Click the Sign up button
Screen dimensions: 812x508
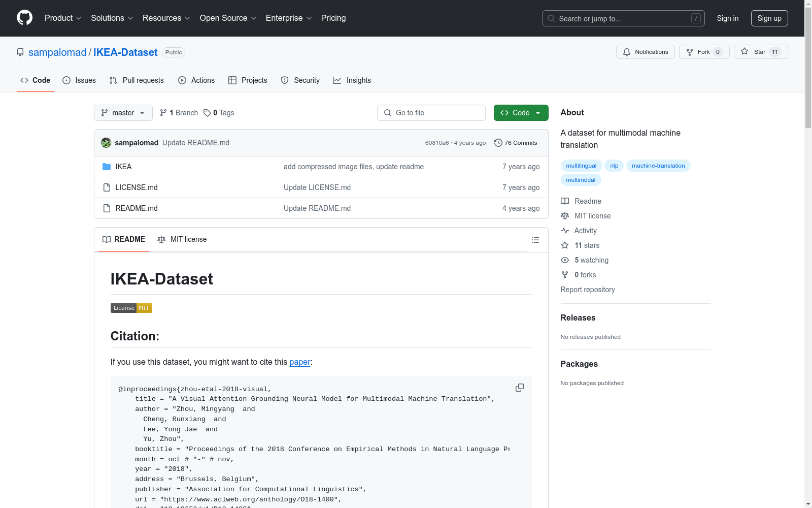(769, 18)
